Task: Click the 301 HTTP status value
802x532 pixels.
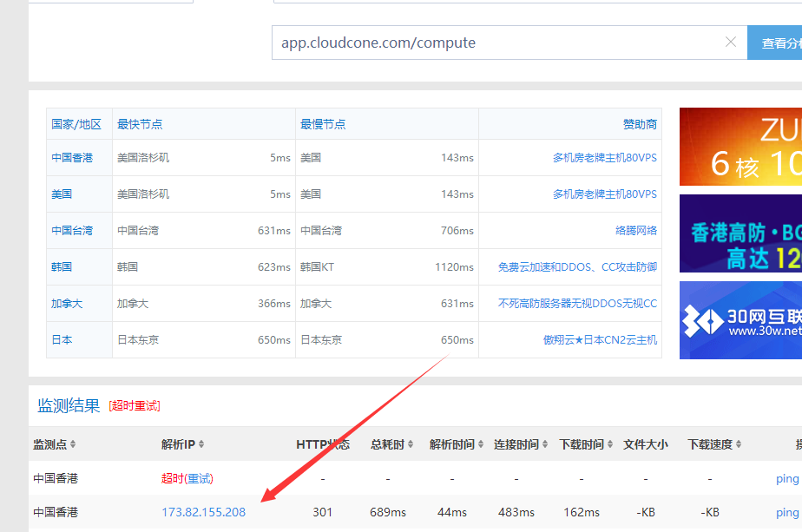Action: pos(322,512)
